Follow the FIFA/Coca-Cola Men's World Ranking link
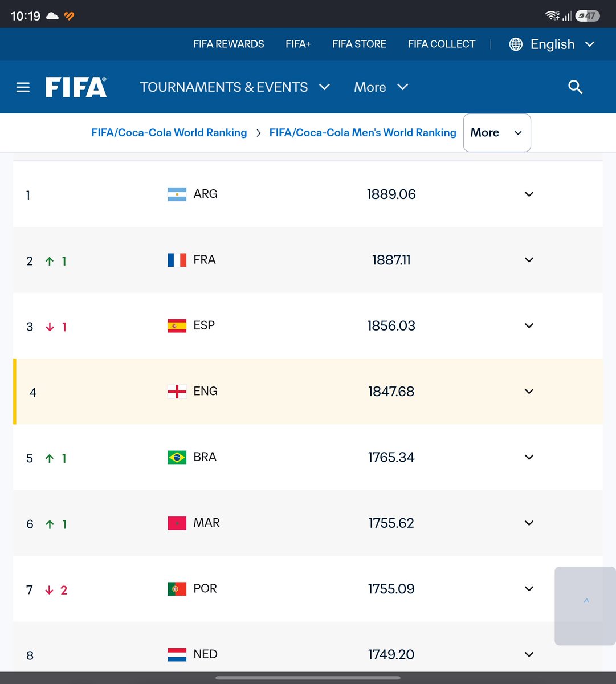The image size is (616, 684). point(363,133)
